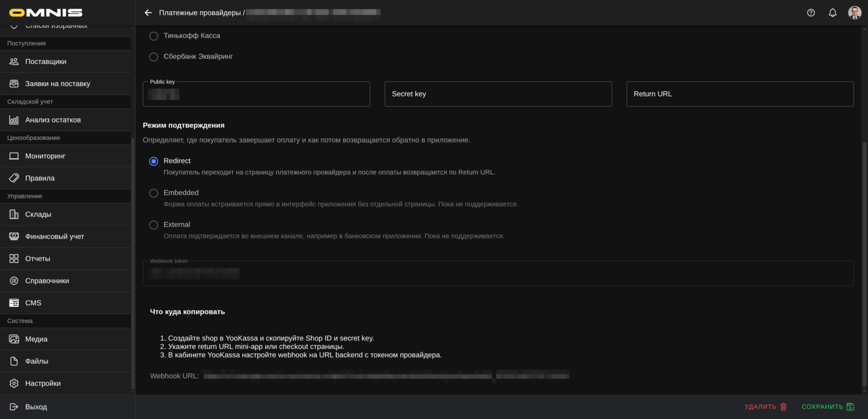Open the Справочники sidebar icon
Image resolution: width=868 pixels, height=419 pixels.
tap(13, 280)
